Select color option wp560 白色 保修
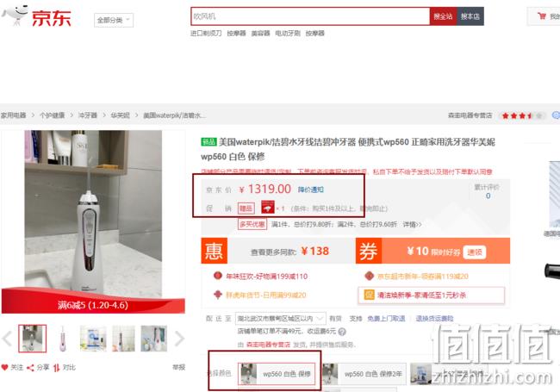 pyautogui.click(x=277, y=374)
